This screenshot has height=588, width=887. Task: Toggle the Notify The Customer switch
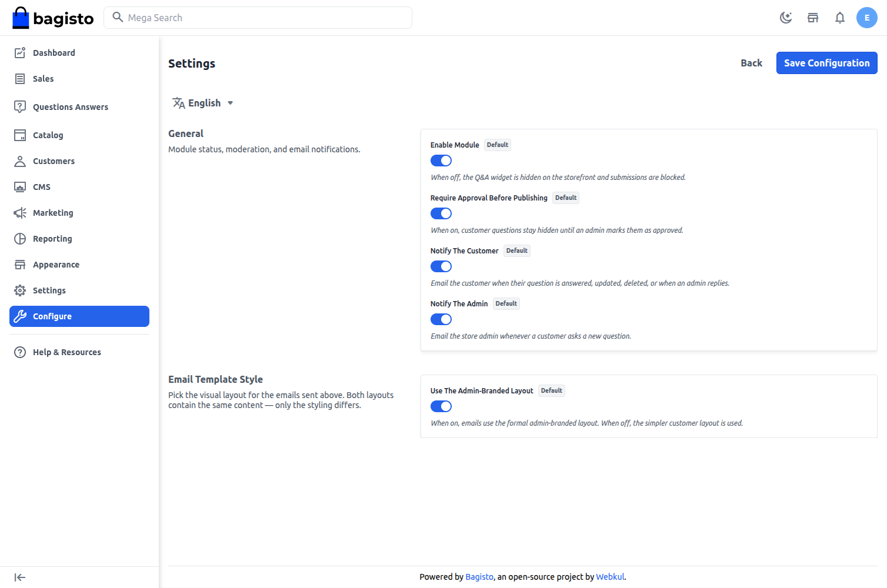coord(441,266)
